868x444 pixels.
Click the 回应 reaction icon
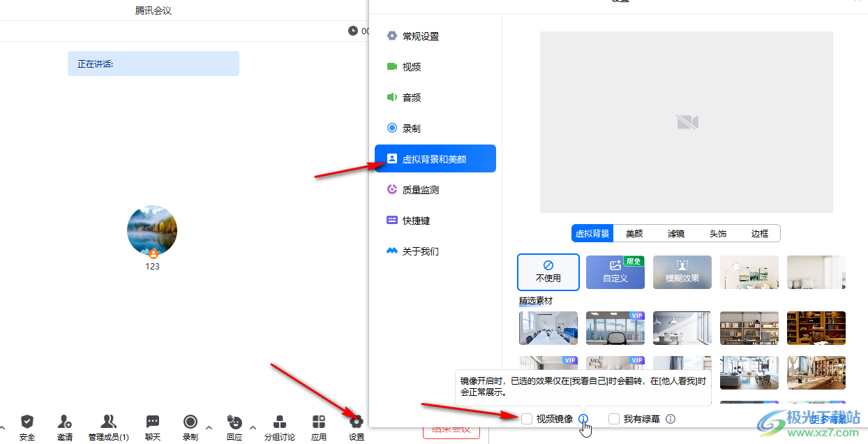click(234, 422)
